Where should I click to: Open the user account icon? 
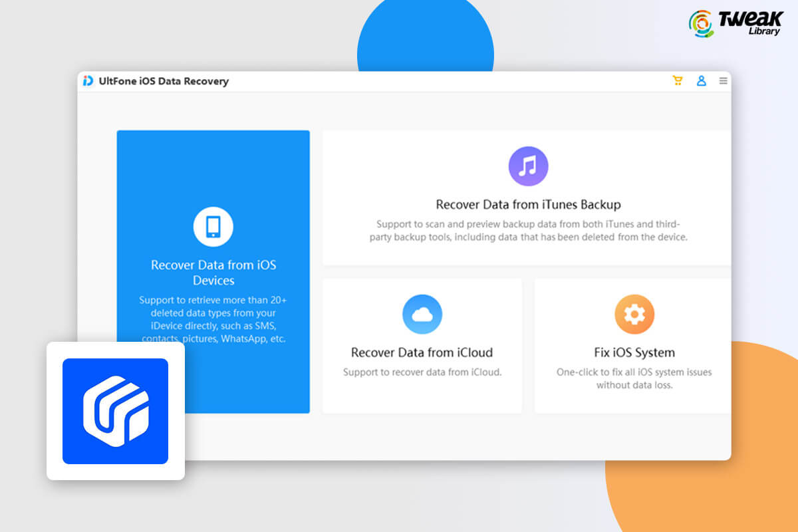point(702,80)
